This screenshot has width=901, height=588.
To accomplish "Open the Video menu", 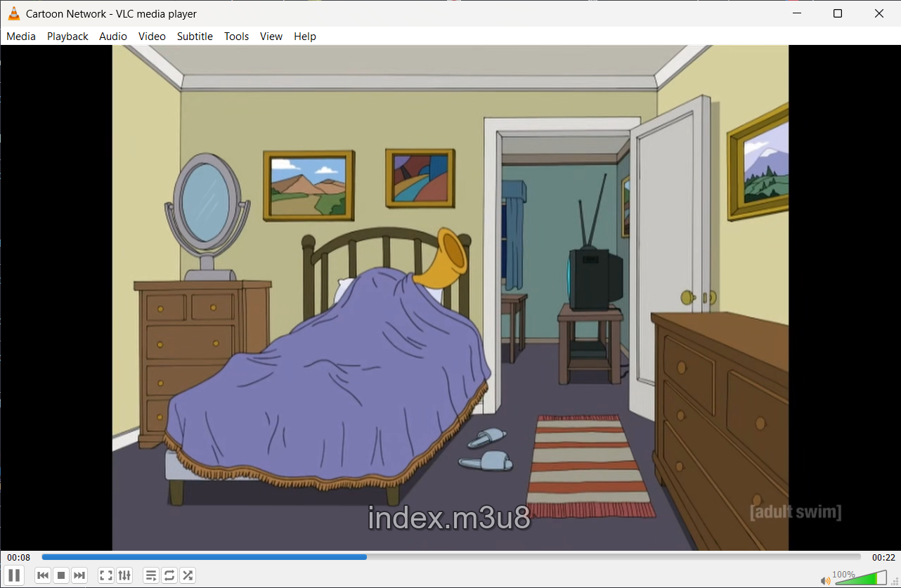I will click(x=152, y=37).
